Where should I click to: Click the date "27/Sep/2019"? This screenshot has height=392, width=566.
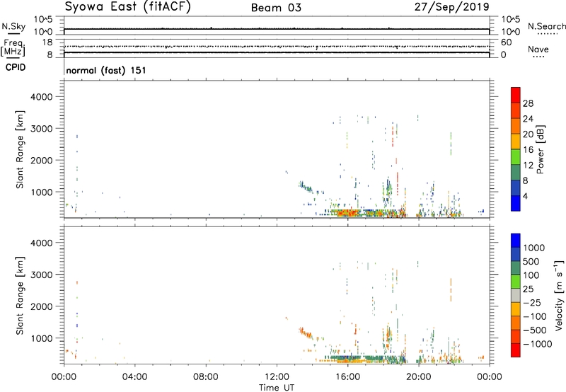click(x=452, y=7)
